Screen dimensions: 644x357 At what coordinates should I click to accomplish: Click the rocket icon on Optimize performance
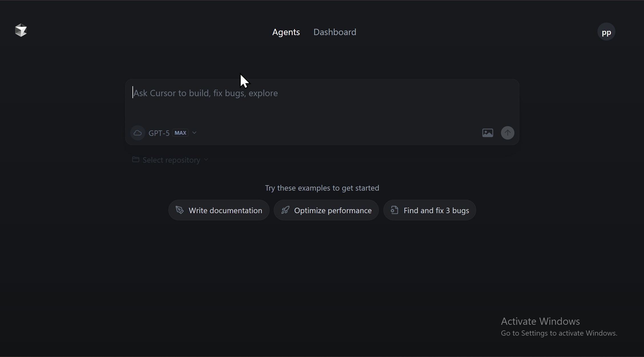tap(285, 210)
